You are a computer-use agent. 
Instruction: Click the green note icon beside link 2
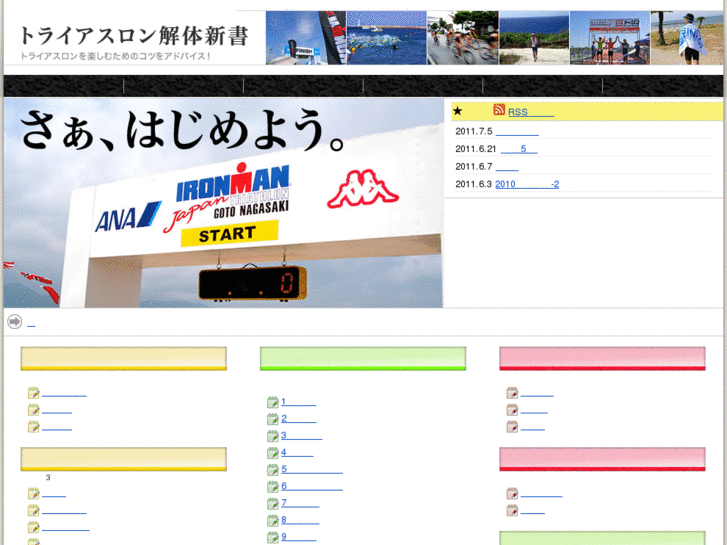273,419
